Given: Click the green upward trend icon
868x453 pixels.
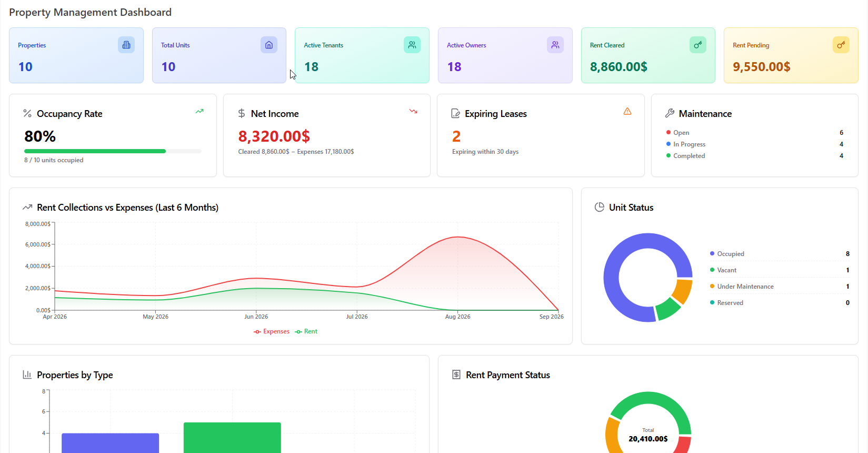Looking at the screenshot, I should [x=199, y=111].
